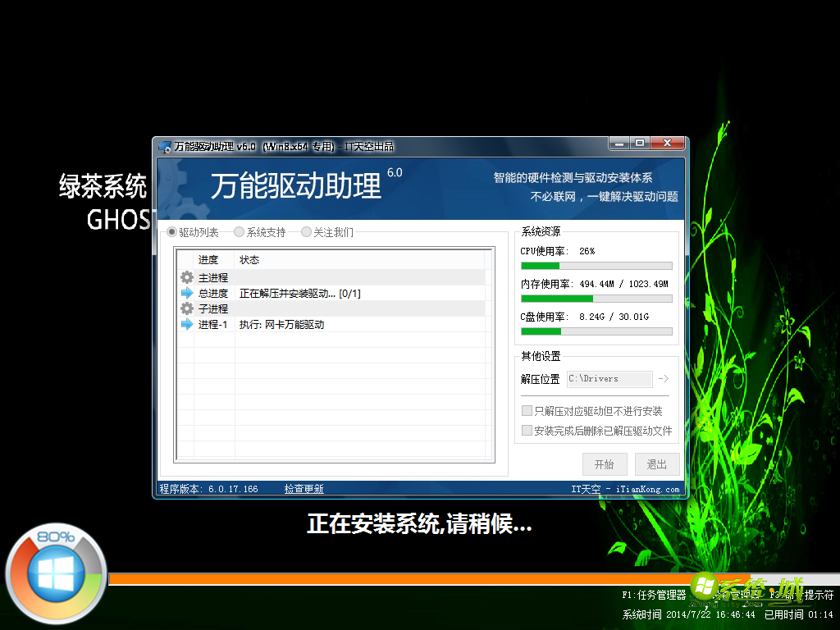Enable 只解压对应驱动但不进行安装 checkbox

(528, 411)
